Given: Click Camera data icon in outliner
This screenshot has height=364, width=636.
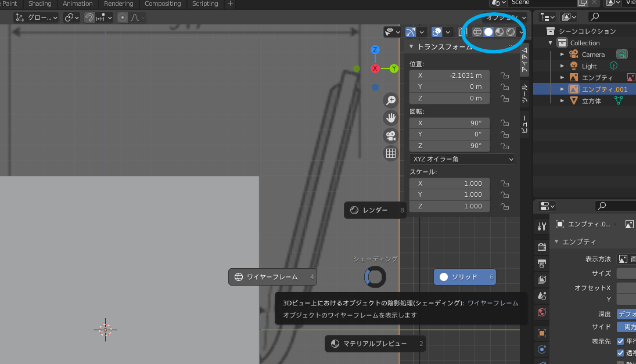Looking at the screenshot, I should pos(622,54).
